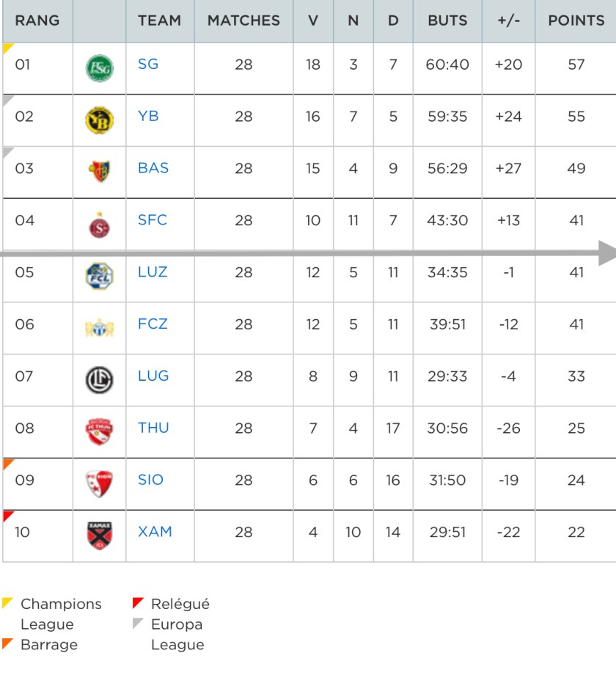Click the Xamax club logo
616x675 pixels.
click(x=99, y=536)
